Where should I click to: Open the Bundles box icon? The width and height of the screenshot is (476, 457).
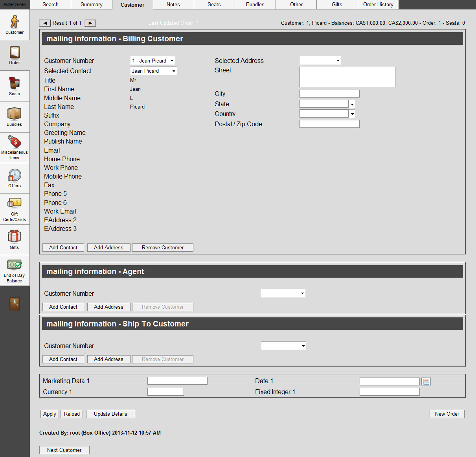coord(15,117)
